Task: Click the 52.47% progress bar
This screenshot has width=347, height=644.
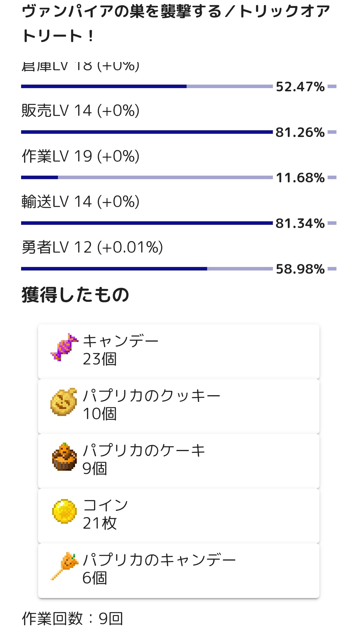Action: pos(147,87)
